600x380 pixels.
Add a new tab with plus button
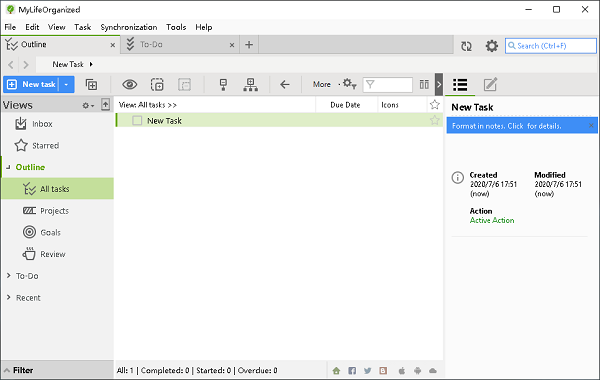click(x=249, y=45)
